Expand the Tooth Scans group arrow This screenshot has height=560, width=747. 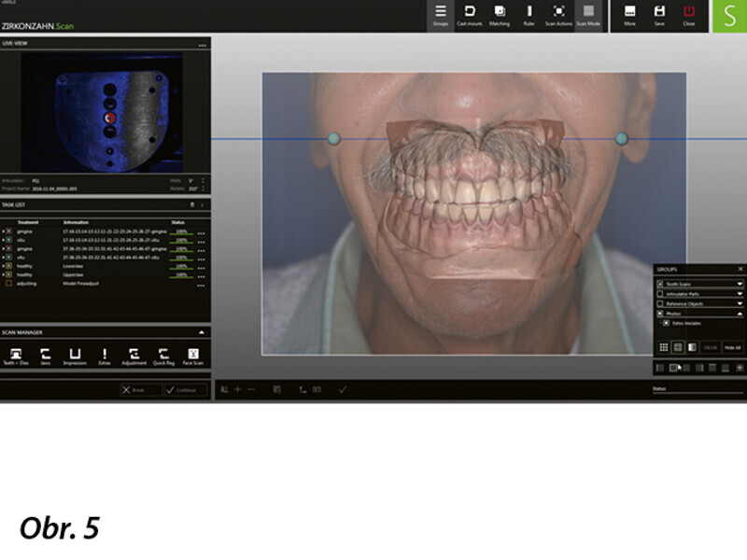point(740,283)
